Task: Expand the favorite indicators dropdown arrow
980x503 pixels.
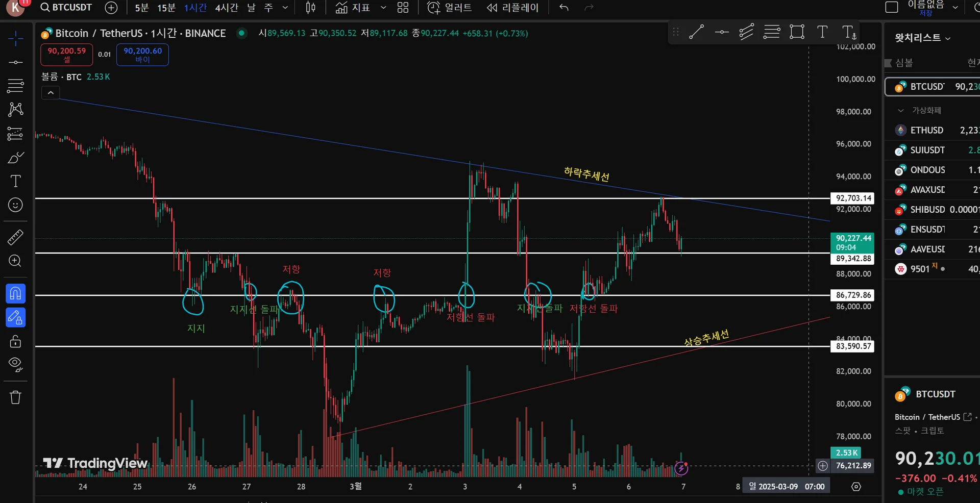Action: tap(383, 8)
